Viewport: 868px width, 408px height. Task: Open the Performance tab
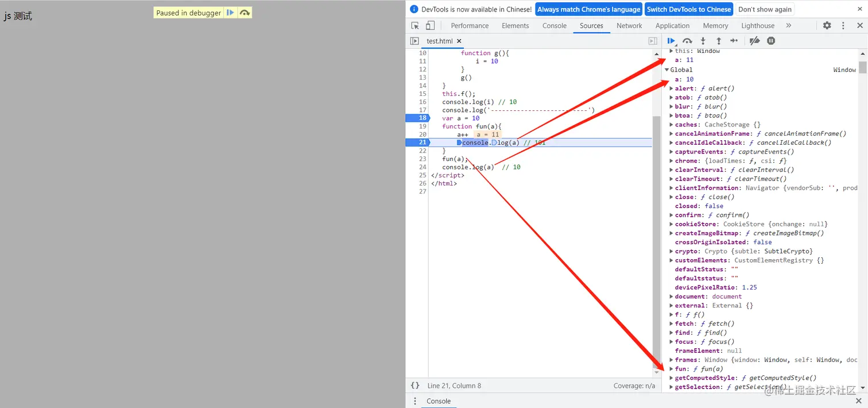(470, 25)
